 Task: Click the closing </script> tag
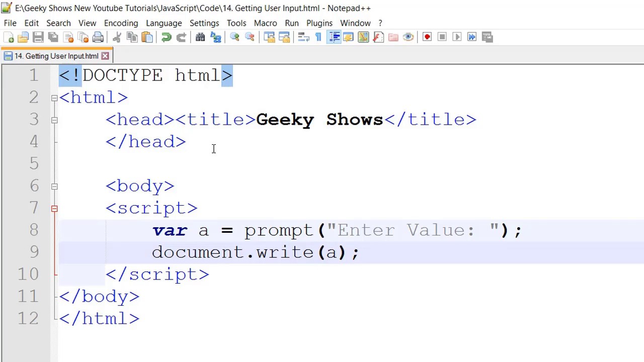[x=157, y=275]
